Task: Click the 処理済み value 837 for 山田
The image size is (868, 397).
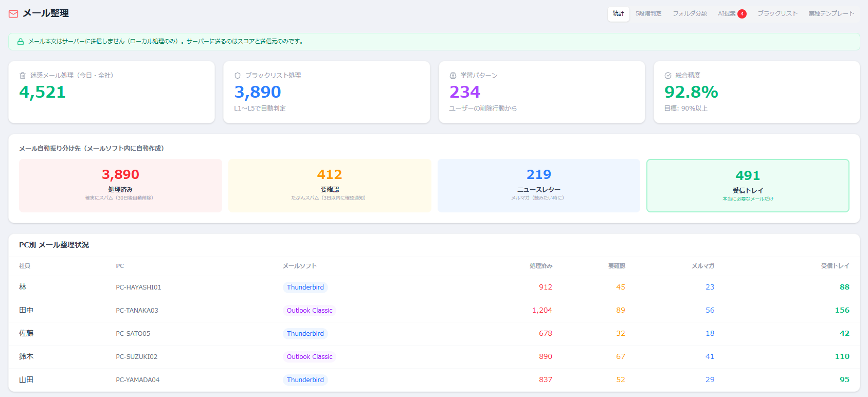Action: 546,380
